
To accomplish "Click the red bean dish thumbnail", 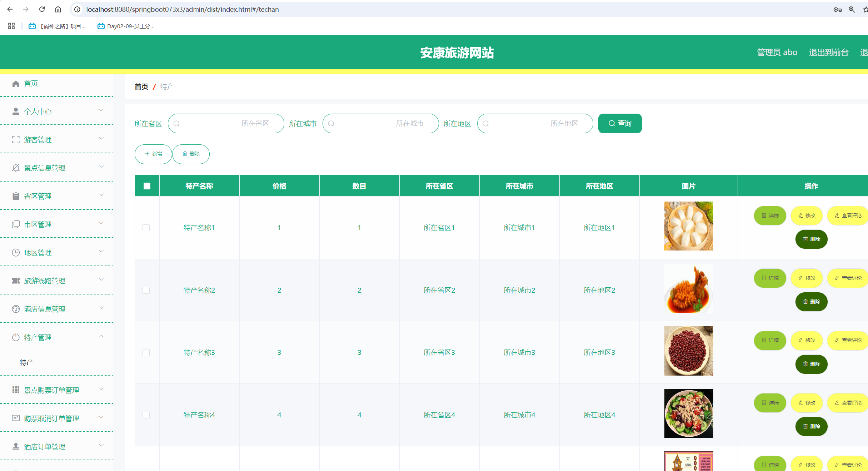I will [688, 351].
